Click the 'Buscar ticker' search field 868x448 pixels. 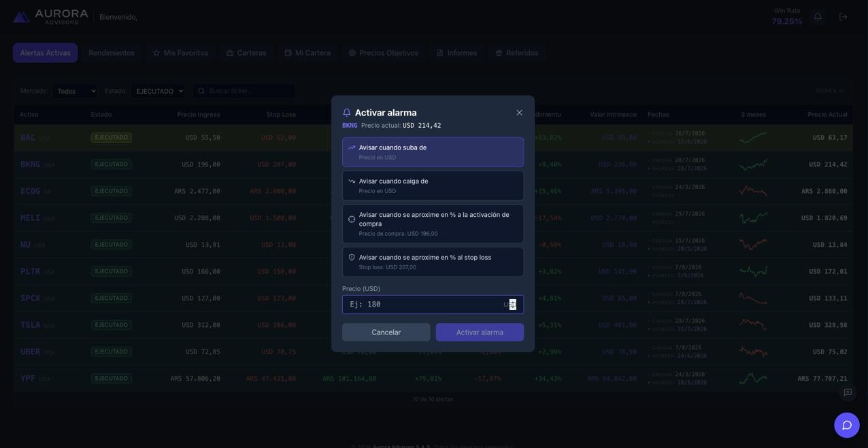point(244,91)
